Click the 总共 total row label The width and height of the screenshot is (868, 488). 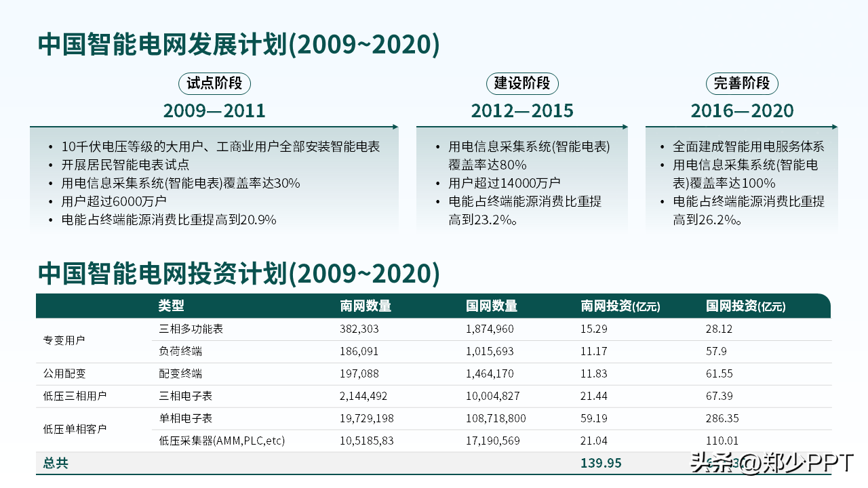(x=56, y=464)
